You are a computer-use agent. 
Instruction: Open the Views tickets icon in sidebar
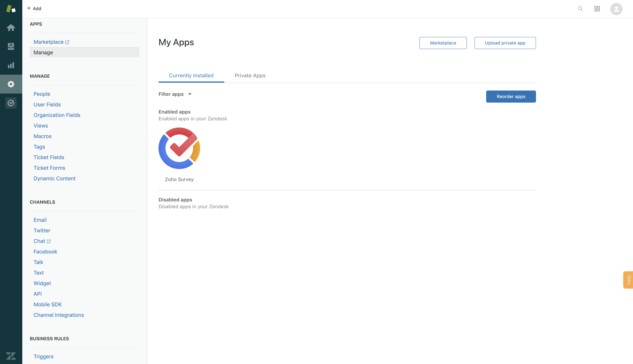tap(11, 46)
